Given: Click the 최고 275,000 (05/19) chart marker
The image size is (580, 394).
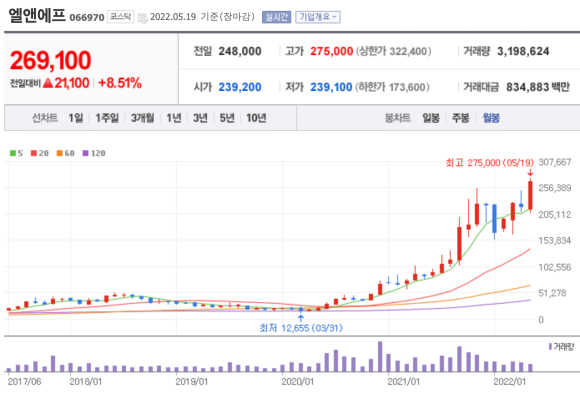Looking at the screenshot, I should coord(489,163).
